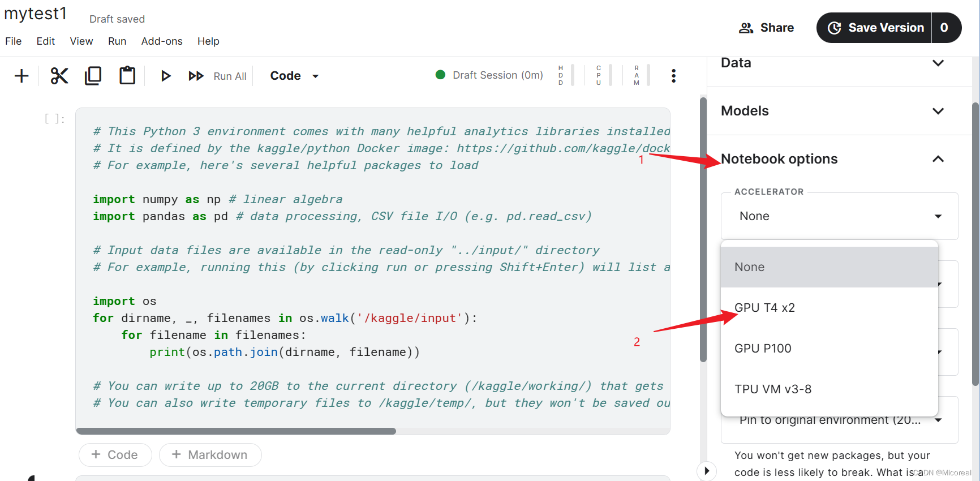Click the Draft saved status text
The width and height of the screenshot is (980, 481).
pos(117,19)
